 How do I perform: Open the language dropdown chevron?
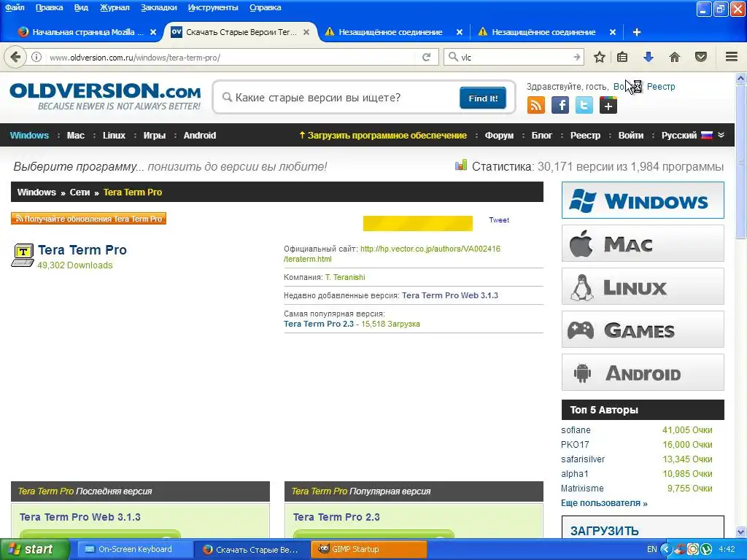(721, 135)
